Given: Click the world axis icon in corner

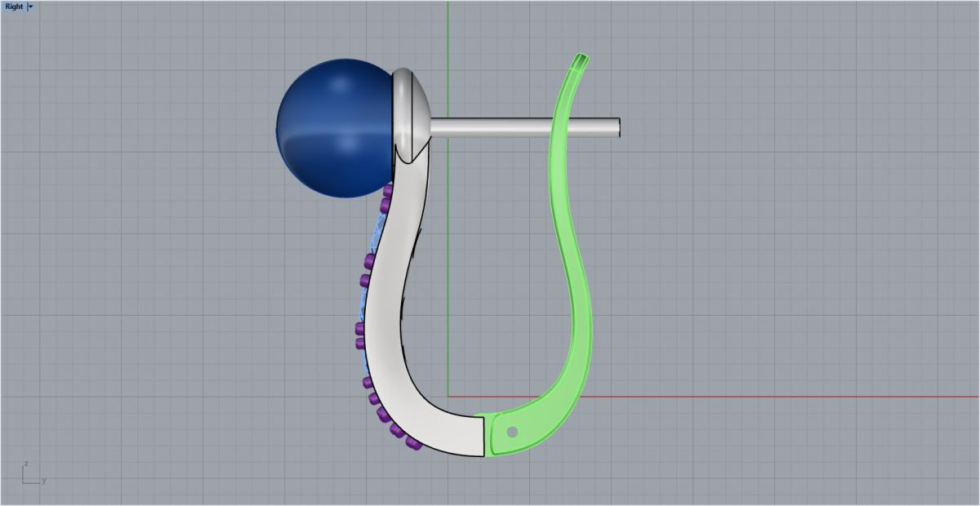Looking at the screenshot, I should pos(30,473).
